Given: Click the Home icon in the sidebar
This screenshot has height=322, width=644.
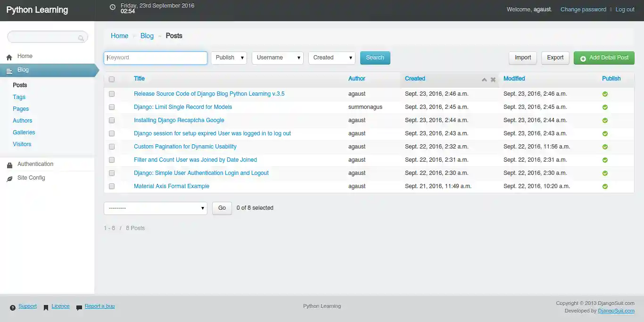Looking at the screenshot, I should click(8, 56).
